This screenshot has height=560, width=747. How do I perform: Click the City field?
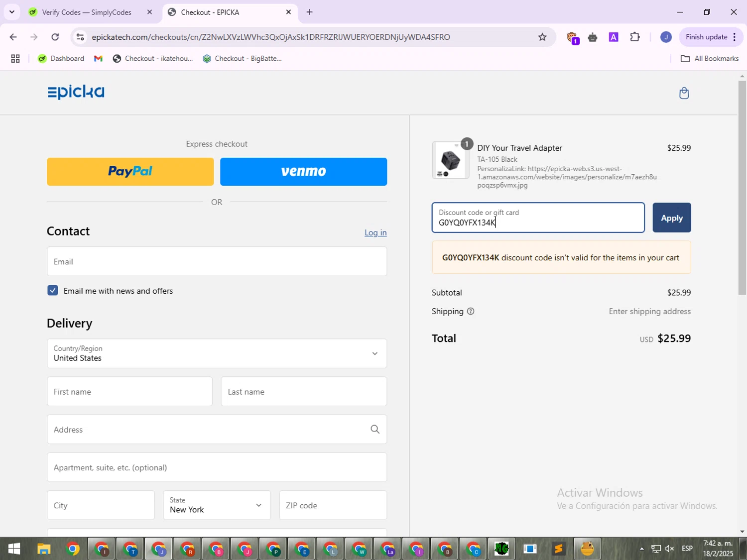point(101,505)
